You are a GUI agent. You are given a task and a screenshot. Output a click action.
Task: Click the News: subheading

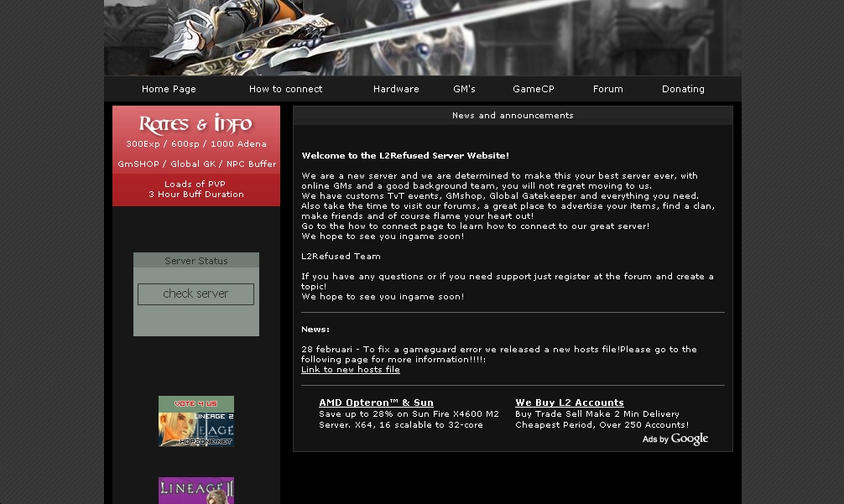(315, 330)
